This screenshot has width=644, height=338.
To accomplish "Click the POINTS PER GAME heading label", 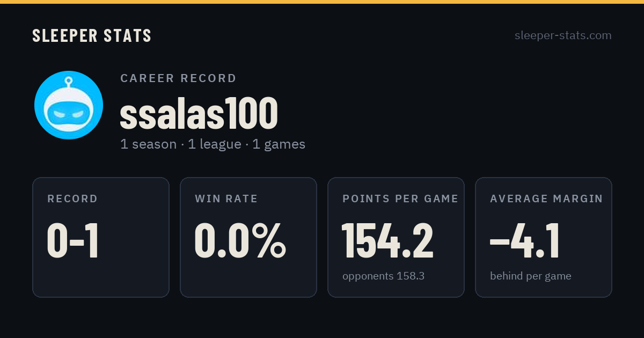I will (x=400, y=199).
